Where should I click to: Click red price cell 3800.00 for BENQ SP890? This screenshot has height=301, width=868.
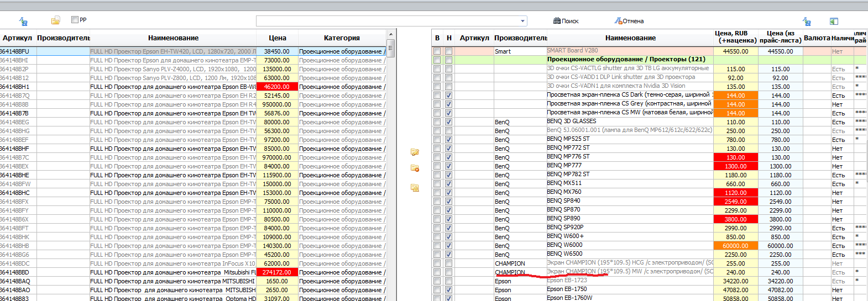tap(735, 219)
